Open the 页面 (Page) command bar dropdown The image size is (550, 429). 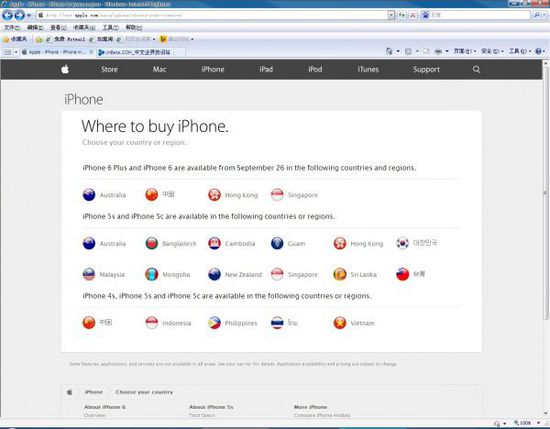[465, 51]
